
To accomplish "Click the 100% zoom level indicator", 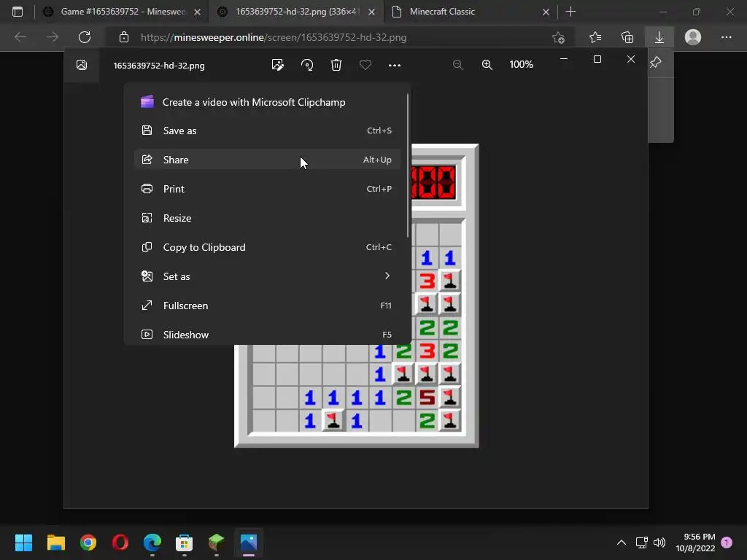I will click(x=521, y=64).
